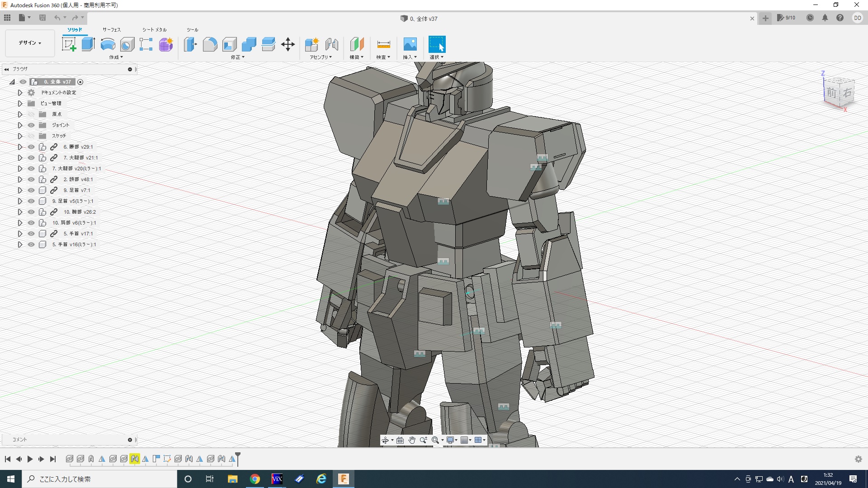Click the Joint tool in the Assembly group

coord(331,44)
